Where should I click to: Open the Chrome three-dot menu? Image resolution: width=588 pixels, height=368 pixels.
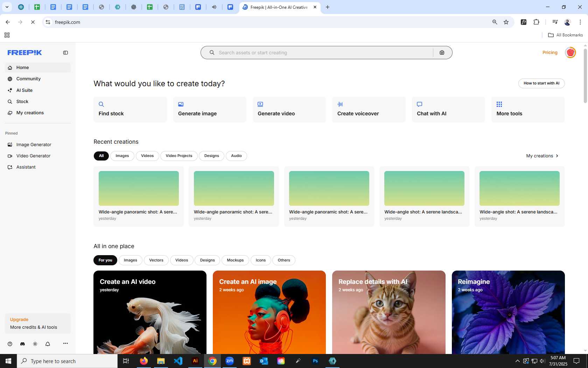click(x=580, y=22)
